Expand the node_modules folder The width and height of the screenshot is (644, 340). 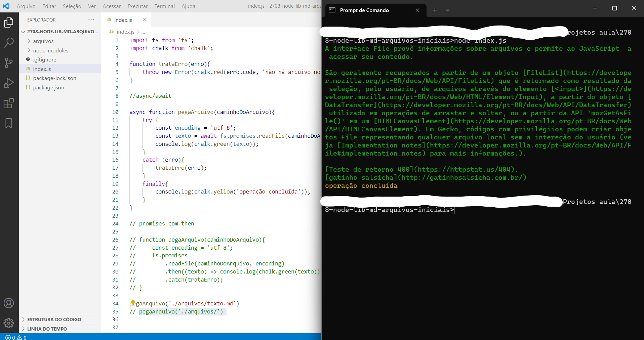pos(29,50)
